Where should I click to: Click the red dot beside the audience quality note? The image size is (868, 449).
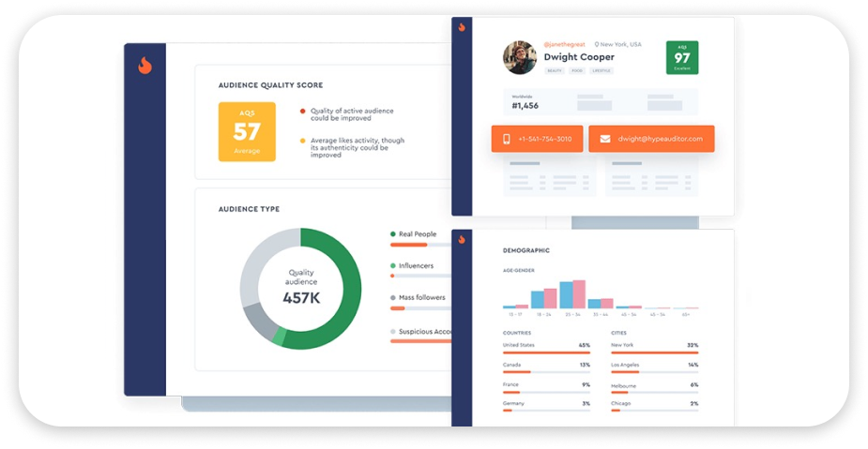point(301,111)
